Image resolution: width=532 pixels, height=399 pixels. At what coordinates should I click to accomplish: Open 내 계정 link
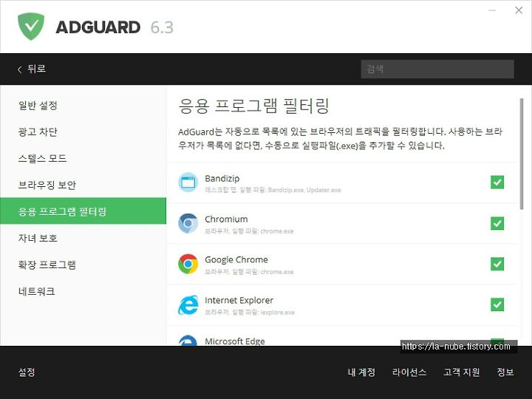(x=361, y=372)
